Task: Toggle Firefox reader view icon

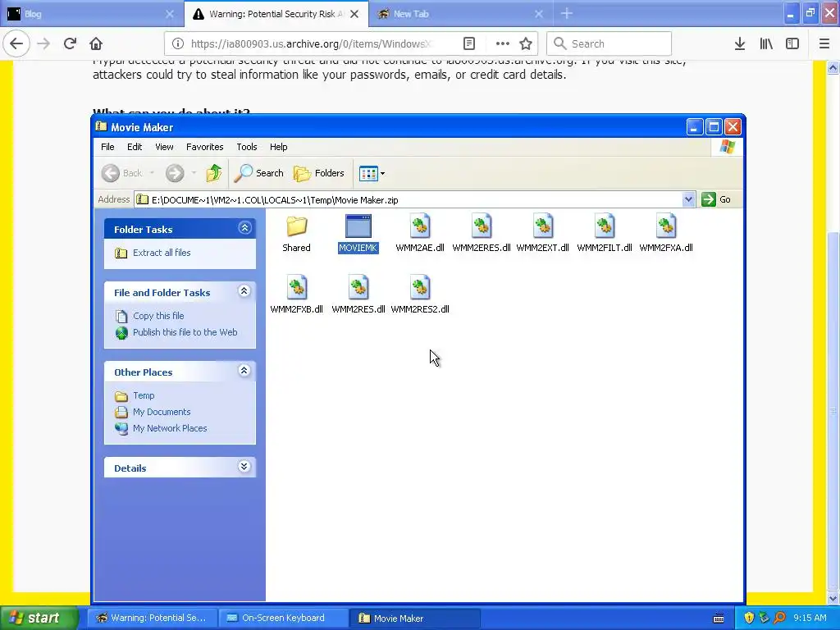Action: [x=468, y=43]
